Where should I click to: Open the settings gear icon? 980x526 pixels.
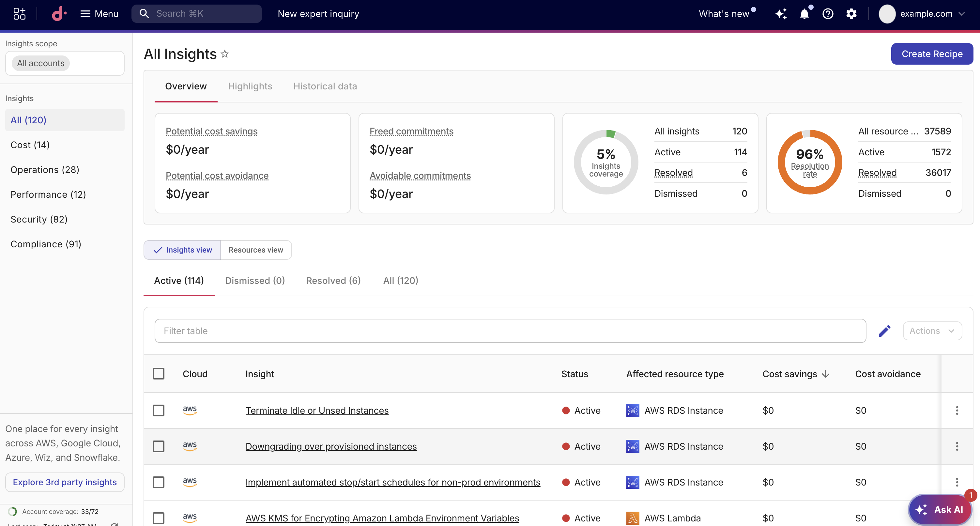[851, 14]
